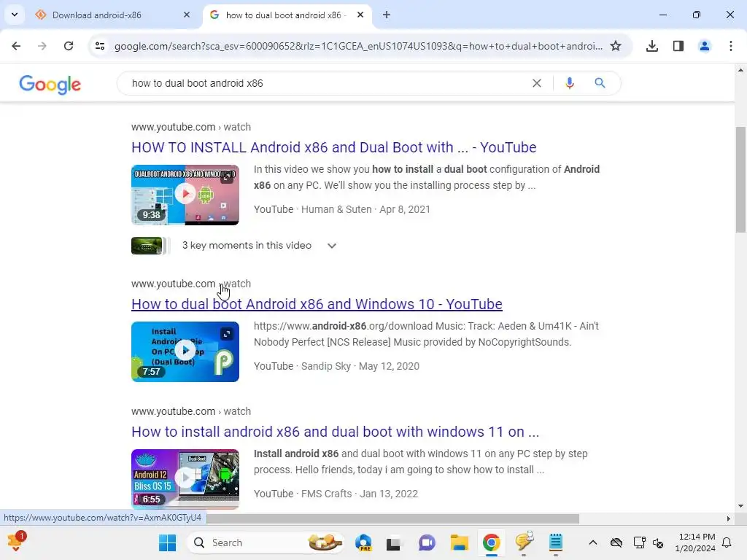Open the chat-bubbles taskbar app
747x560 pixels.
tap(524, 542)
